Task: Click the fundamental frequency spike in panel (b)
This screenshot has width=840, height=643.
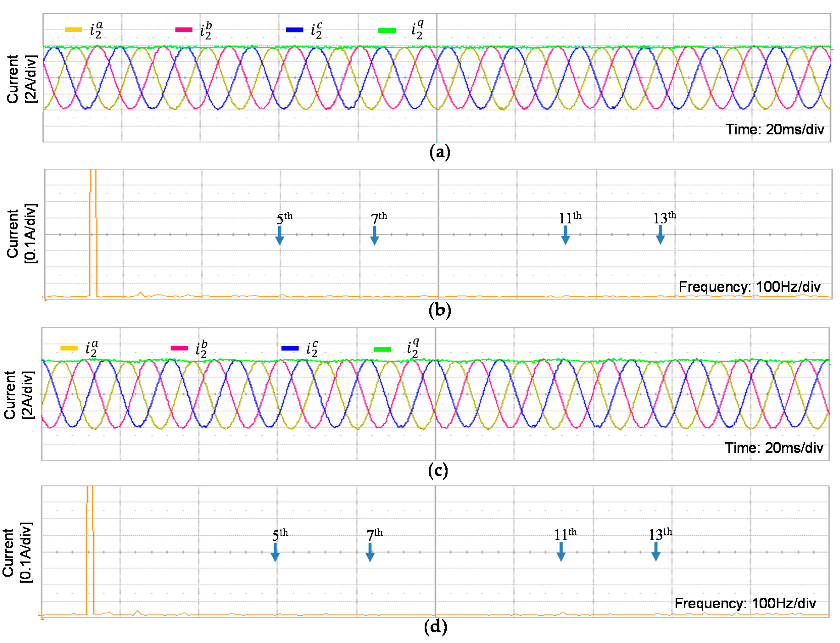Action: tap(93, 233)
